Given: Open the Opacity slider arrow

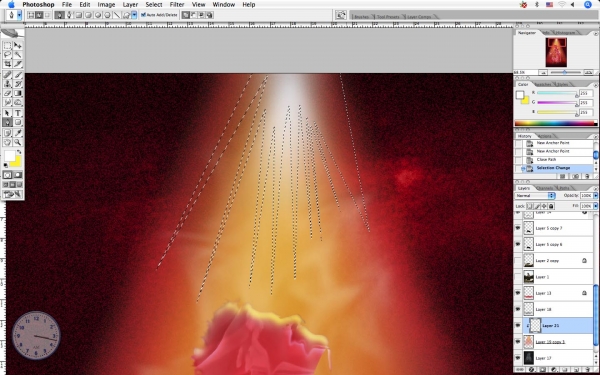Looking at the screenshot, I should tap(595, 196).
